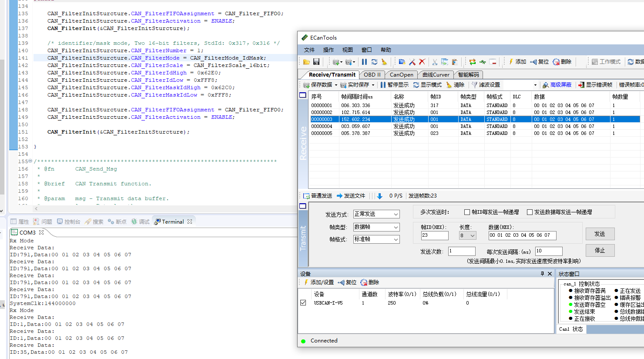Screen dimensions: 644x359
Task: Open the 帧格式 dropdown
Action: (x=376, y=239)
